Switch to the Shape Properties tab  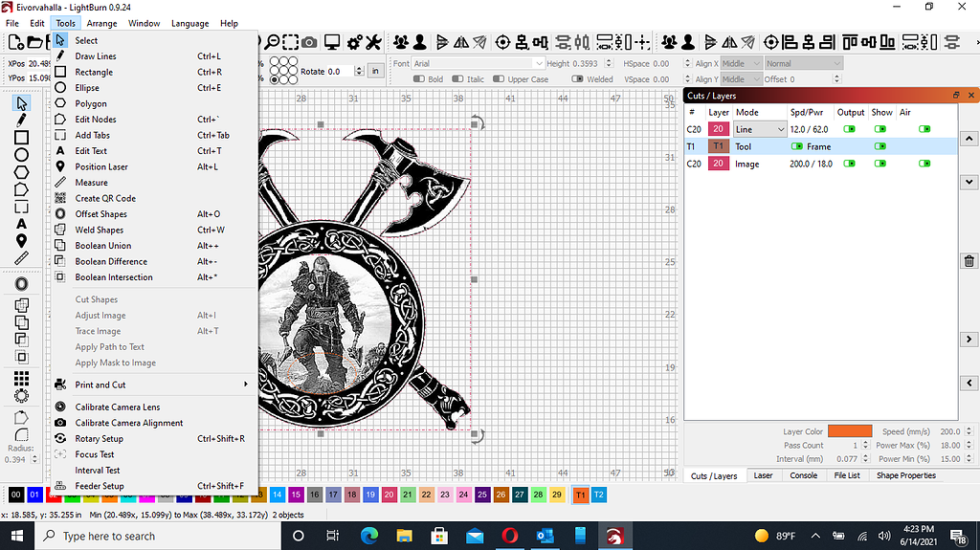coord(905,475)
